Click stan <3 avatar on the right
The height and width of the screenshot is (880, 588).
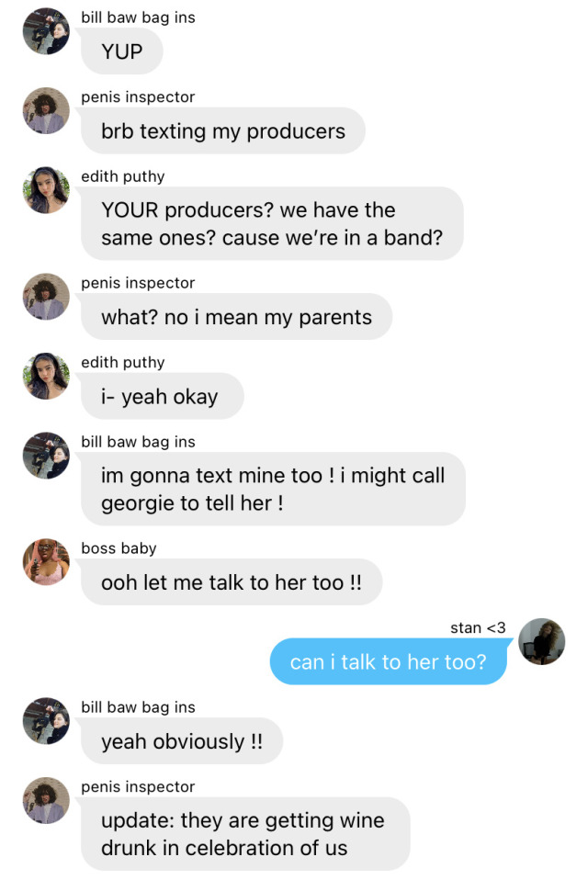click(x=541, y=641)
